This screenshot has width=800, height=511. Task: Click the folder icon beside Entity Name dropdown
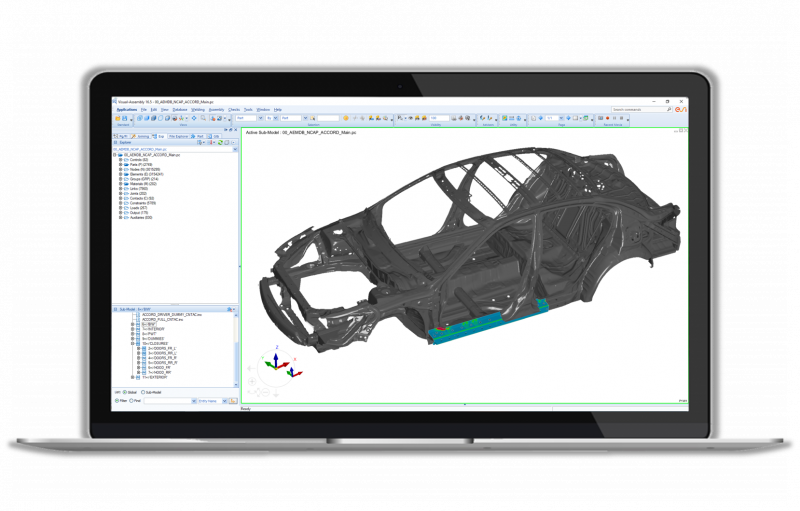tap(233, 401)
